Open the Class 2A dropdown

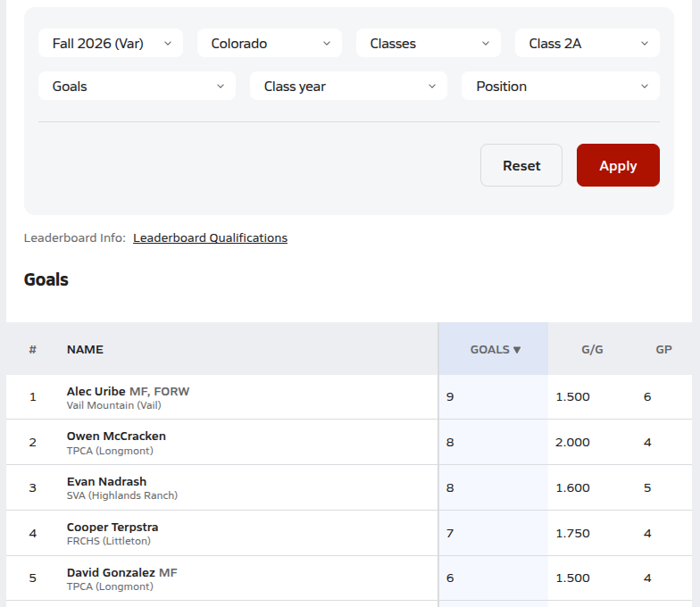click(587, 43)
